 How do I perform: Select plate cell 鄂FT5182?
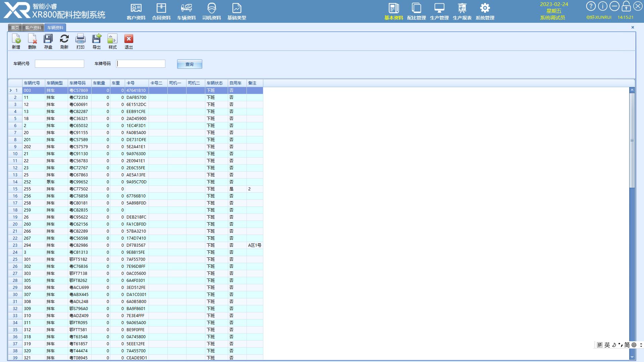(x=79, y=259)
